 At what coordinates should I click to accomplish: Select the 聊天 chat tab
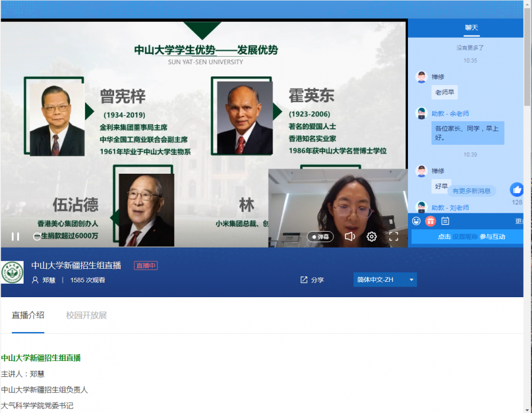point(471,28)
